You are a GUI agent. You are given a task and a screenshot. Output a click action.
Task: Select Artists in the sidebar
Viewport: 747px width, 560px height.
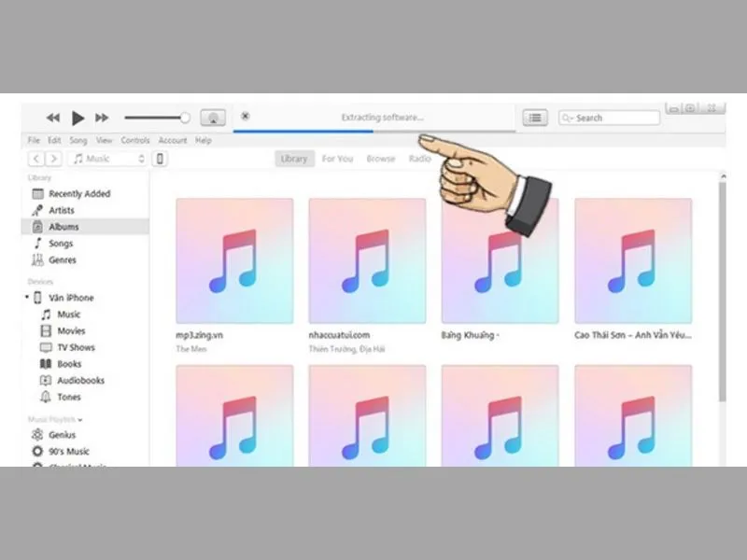pyautogui.click(x=86, y=211)
